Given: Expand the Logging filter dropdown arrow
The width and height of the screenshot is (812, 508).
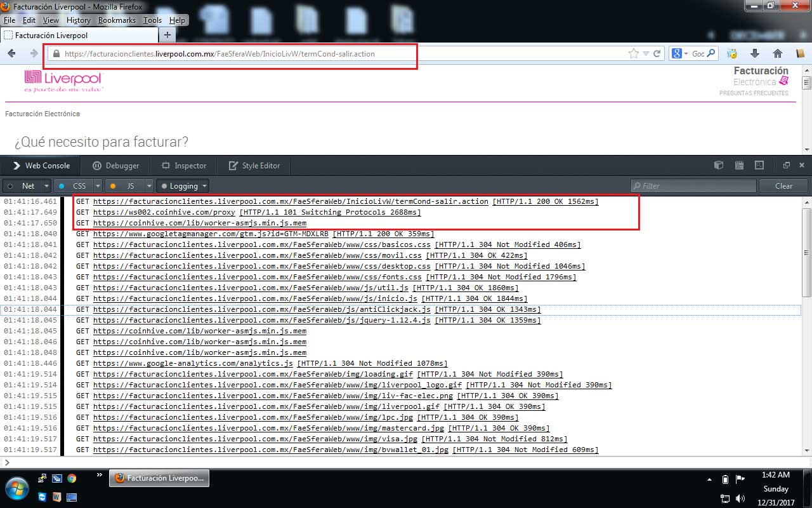Looking at the screenshot, I should tap(204, 186).
